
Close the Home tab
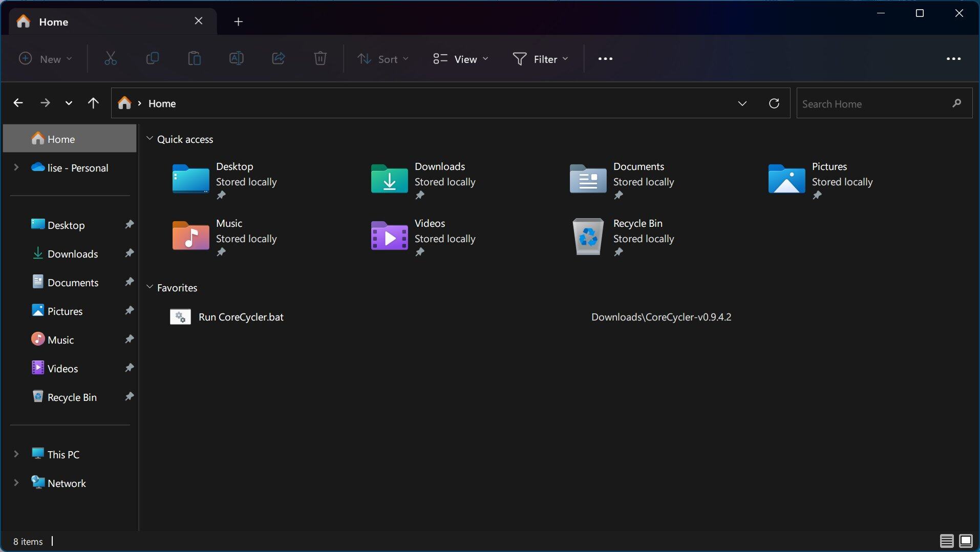(199, 21)
